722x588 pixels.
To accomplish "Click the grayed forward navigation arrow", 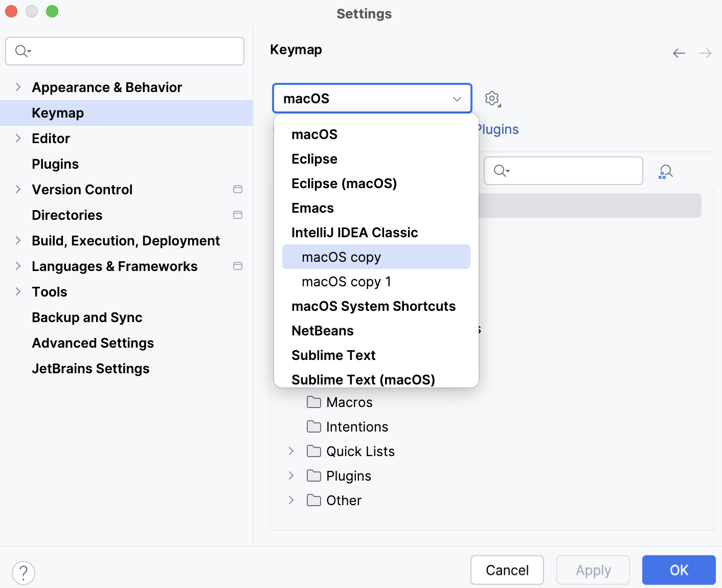I will click(706, 53).
